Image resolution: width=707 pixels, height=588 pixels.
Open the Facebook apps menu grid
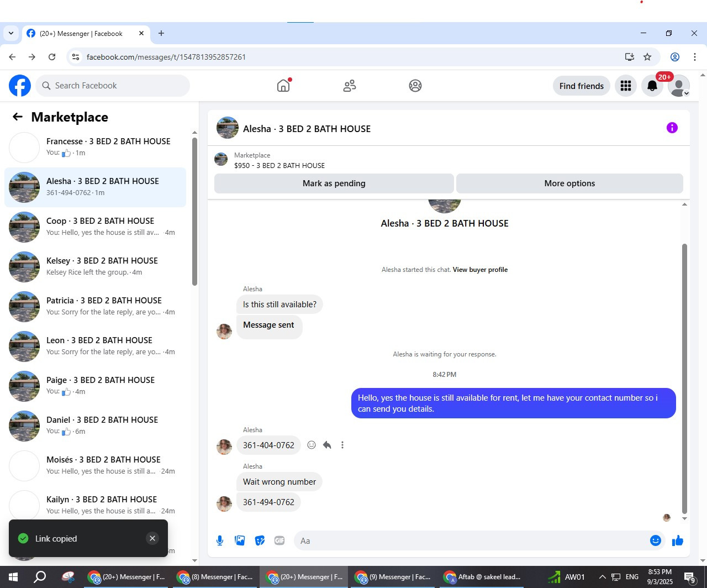click(626, 86)
